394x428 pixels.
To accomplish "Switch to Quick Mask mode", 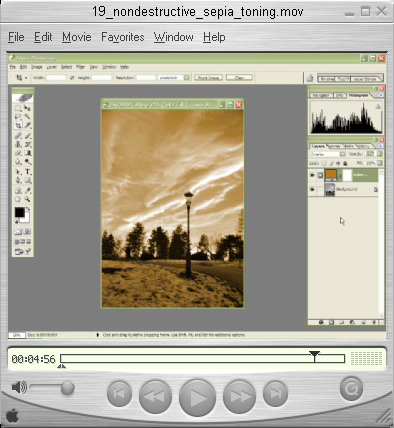I will click(x=27, y=231).
